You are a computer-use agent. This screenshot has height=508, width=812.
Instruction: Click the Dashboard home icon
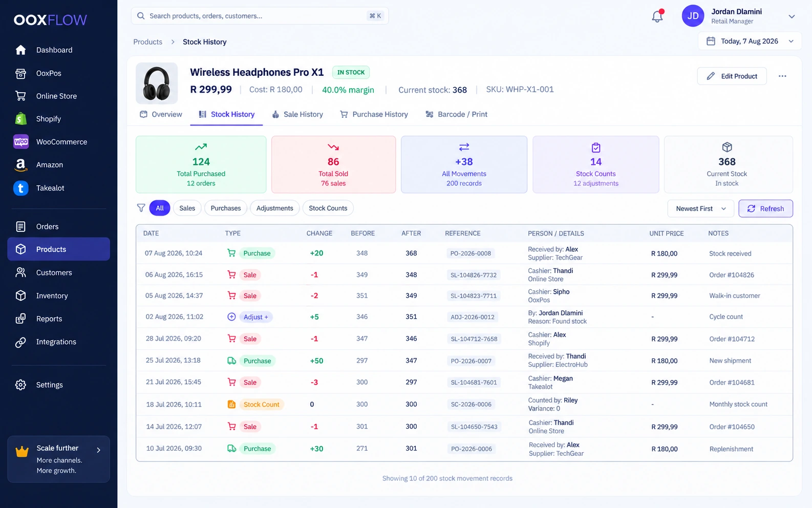(20, 50)
